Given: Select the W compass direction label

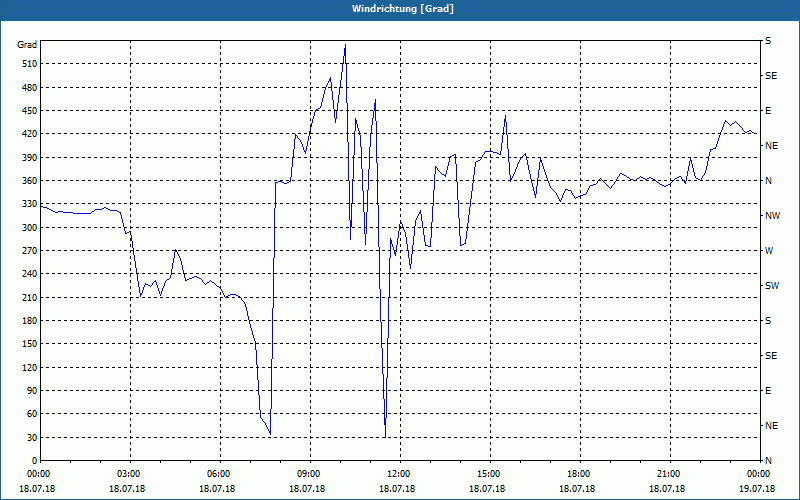Looking at the screenshot, I should pyautogui.click(x=769, y=251).
